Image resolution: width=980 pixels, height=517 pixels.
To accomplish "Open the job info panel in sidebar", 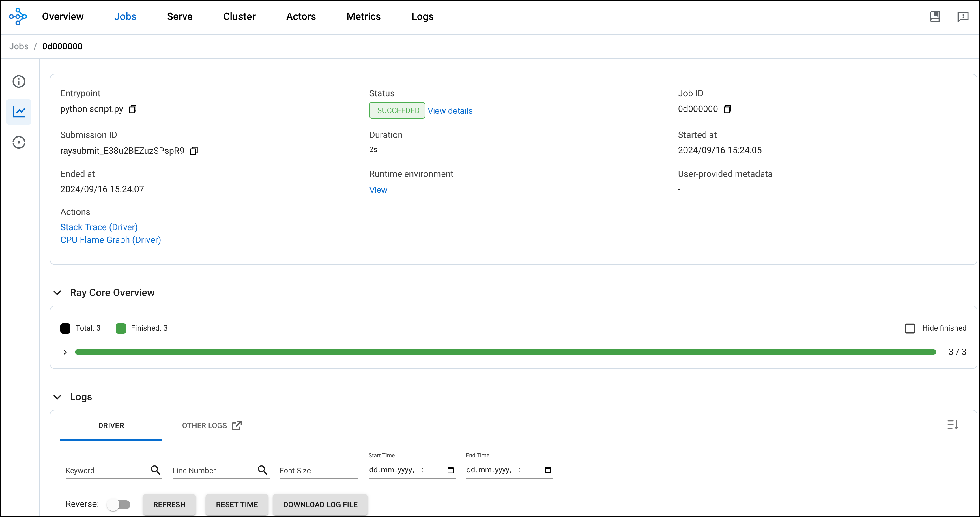I will pyautogui.click(x=19, y=81).
